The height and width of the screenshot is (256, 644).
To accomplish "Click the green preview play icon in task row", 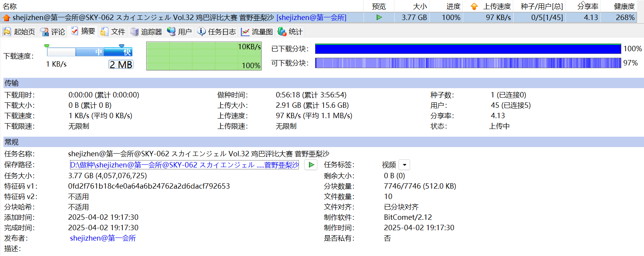I will click(x=379, y=17).
